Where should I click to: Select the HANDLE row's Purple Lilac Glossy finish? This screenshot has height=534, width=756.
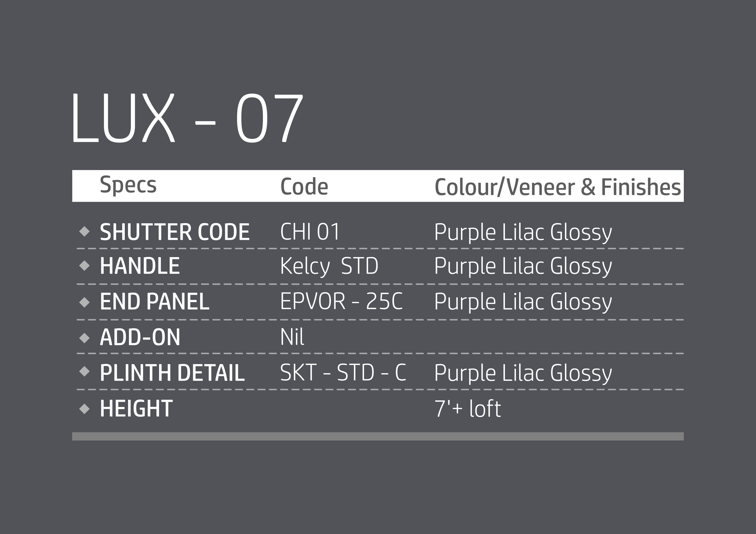tap(523, 266)
